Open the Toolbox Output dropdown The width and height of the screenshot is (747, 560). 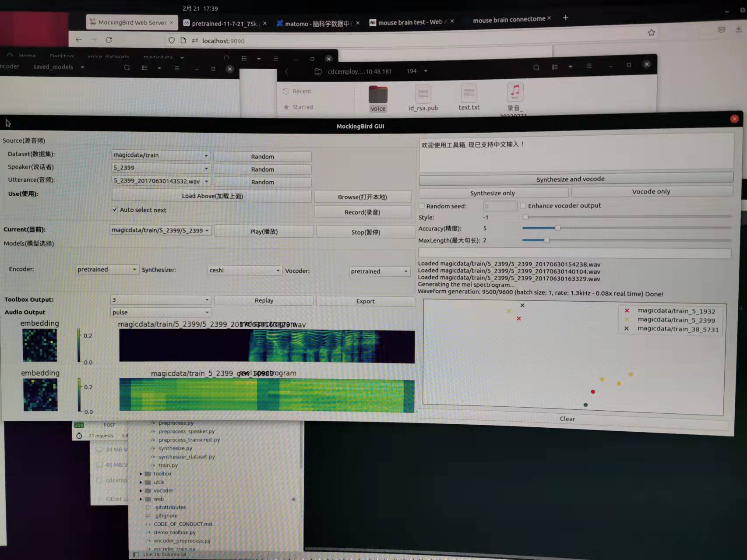[161, 300]
